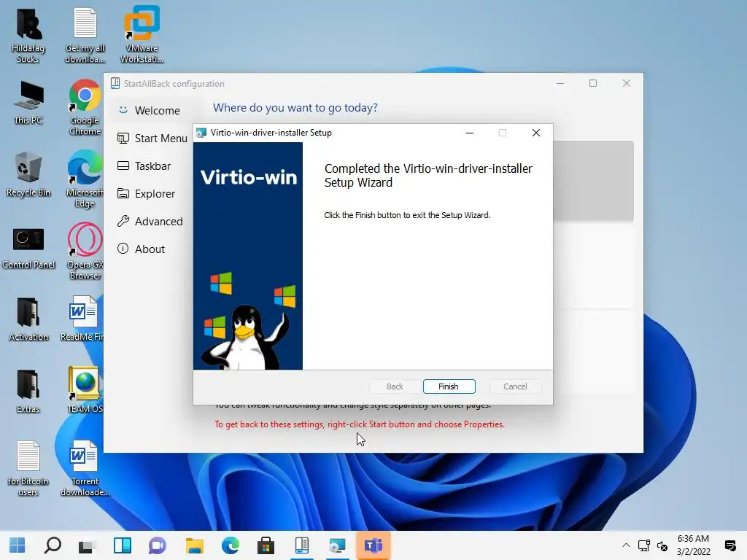Select the Recycle Bin icon

point(28,174)
